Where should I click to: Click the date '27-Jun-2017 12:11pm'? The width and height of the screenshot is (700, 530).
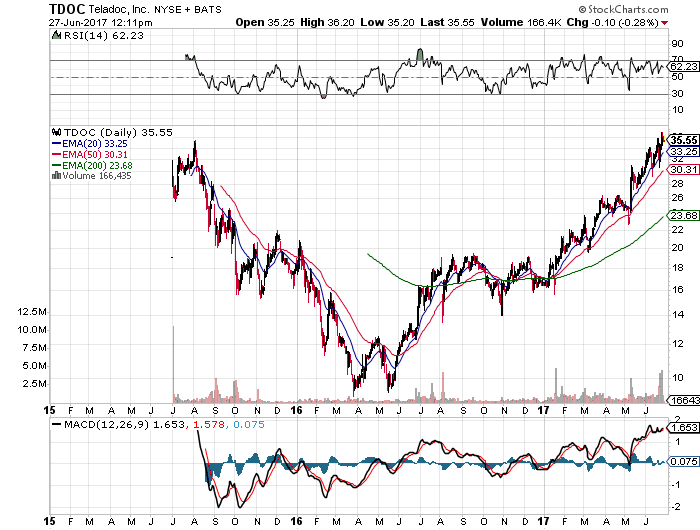(x=100, y=23)
